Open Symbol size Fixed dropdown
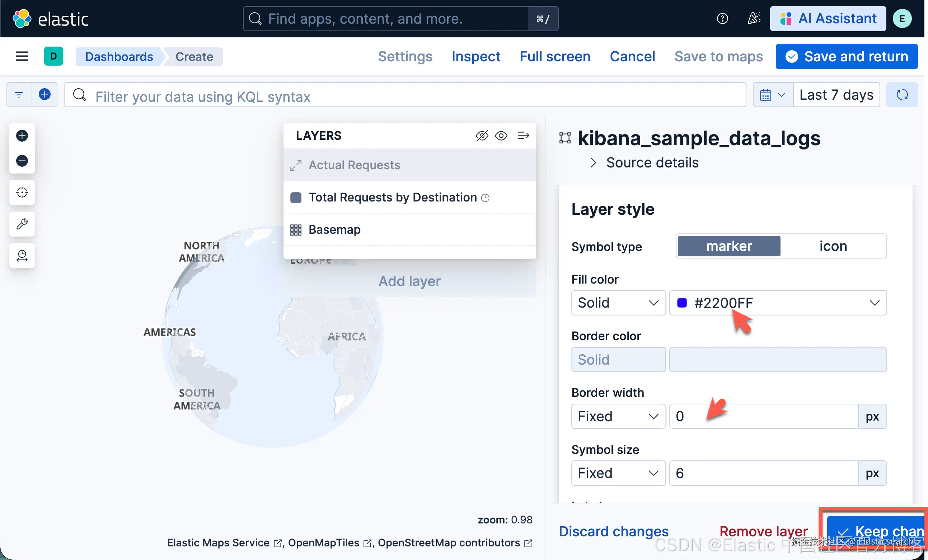Screen dimensions: 928x560 pos(618,473)
